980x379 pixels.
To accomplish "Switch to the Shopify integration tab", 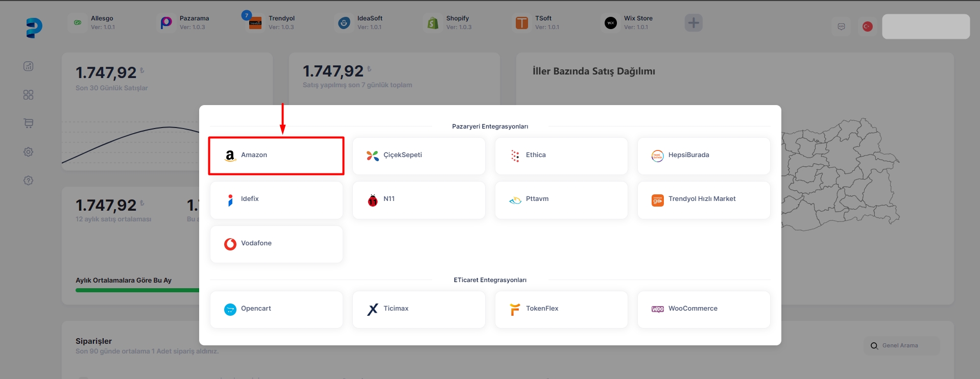I will 450,22.
